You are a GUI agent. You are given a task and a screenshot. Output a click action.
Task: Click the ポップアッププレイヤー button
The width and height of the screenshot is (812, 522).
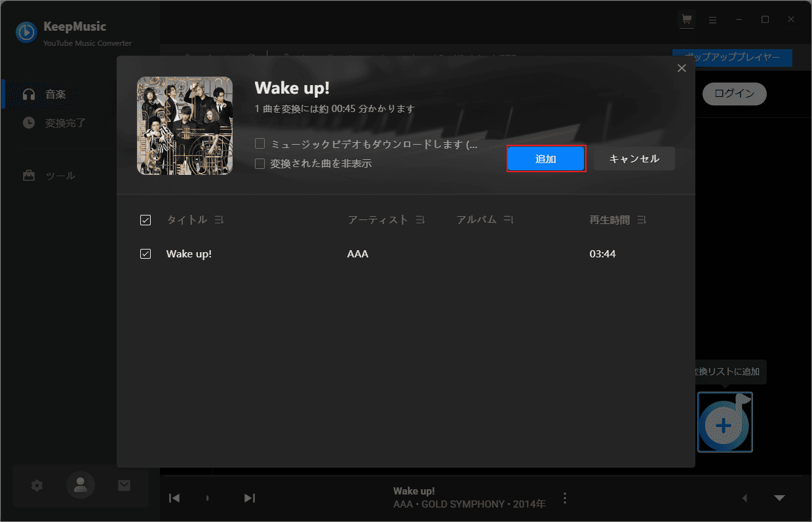(732, 58)
